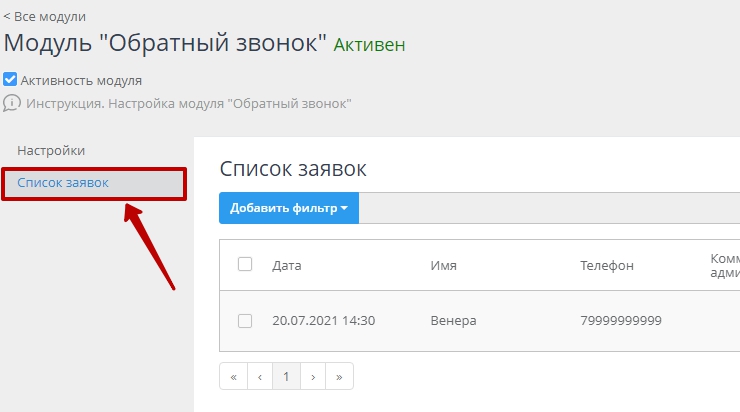Viewport: 740px width, 412px height.
Task: Go to next page with › icon
Action: pos(313,377)
